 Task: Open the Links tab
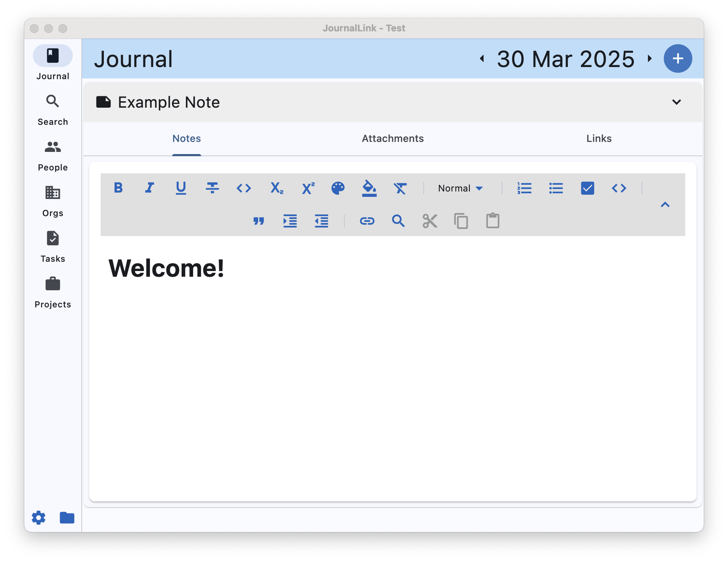pyautogui.click(x=599, y=138)
